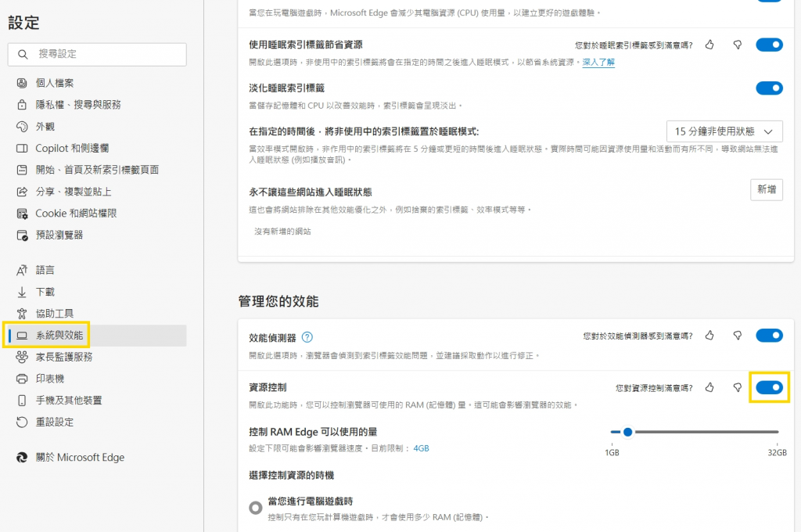Thumbs up for 資源控制 feedback
This screenshot has width=801, height=532.
[x=709, y=388]
